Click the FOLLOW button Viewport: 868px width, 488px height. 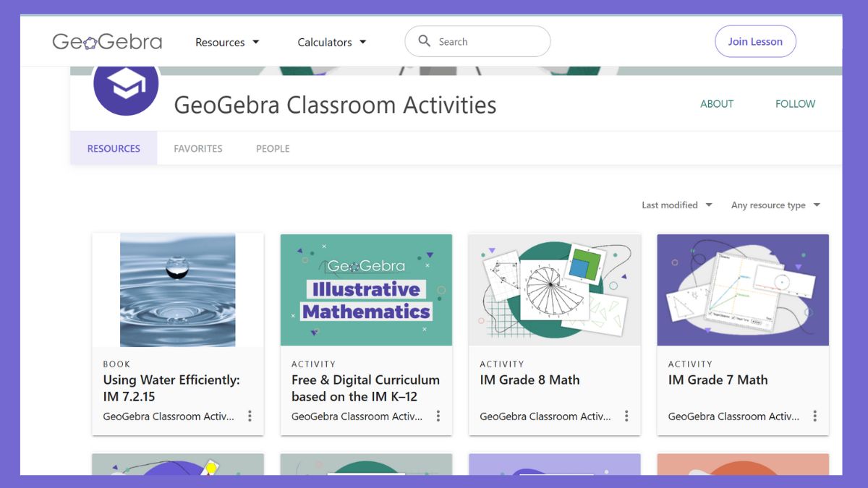tap(795, 103)
